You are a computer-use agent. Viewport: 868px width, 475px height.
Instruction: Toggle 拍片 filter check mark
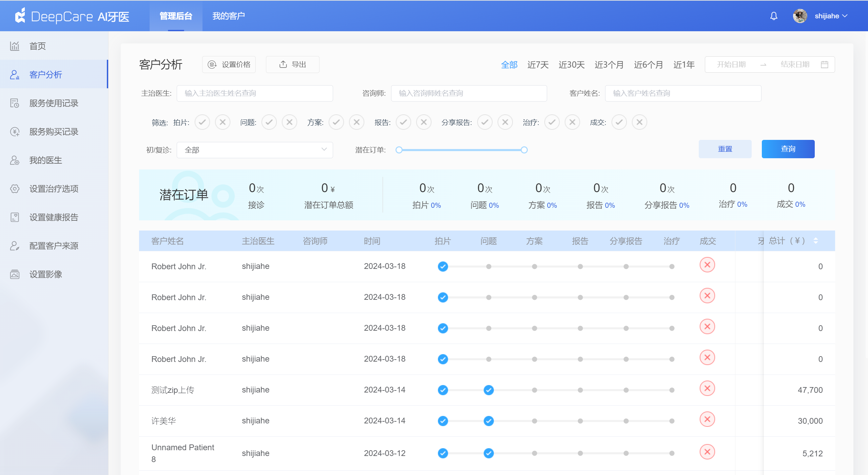202,122
